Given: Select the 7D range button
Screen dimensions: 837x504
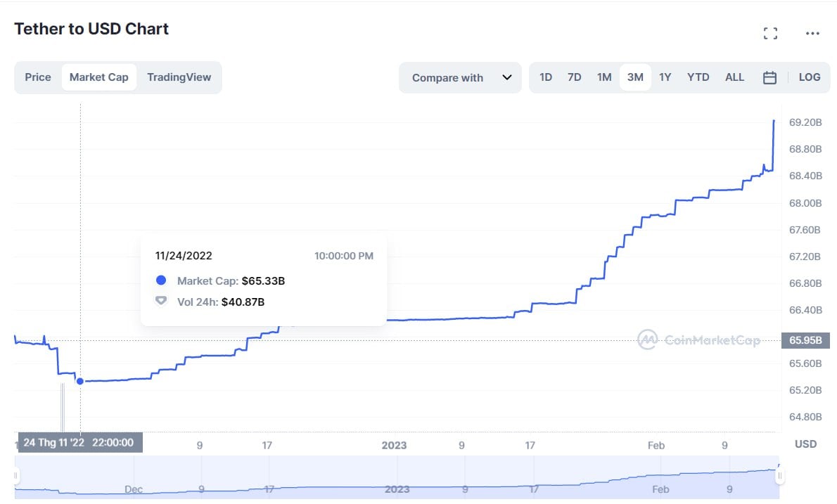Looking at the screenshot, I should coord(575,77).
